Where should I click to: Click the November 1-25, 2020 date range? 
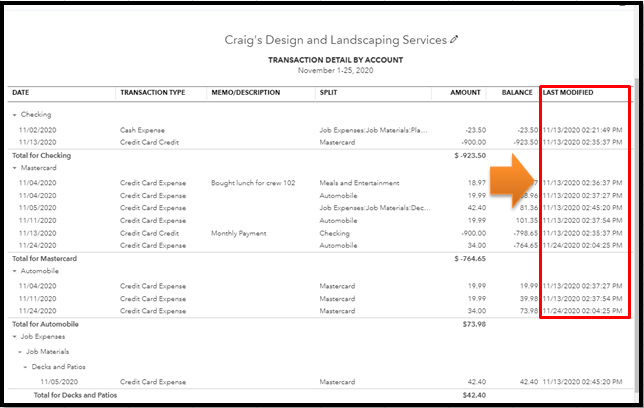tap(336, 70)
